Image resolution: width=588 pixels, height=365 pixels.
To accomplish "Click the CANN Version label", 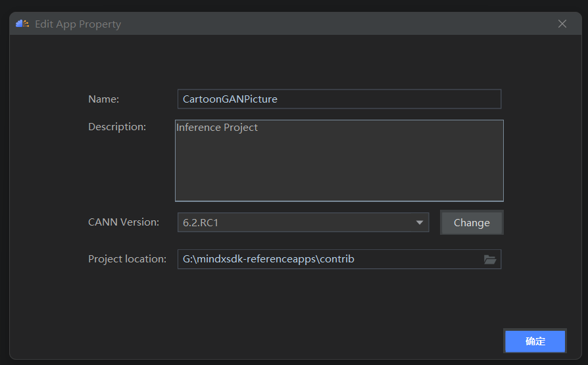I will 124,222.
